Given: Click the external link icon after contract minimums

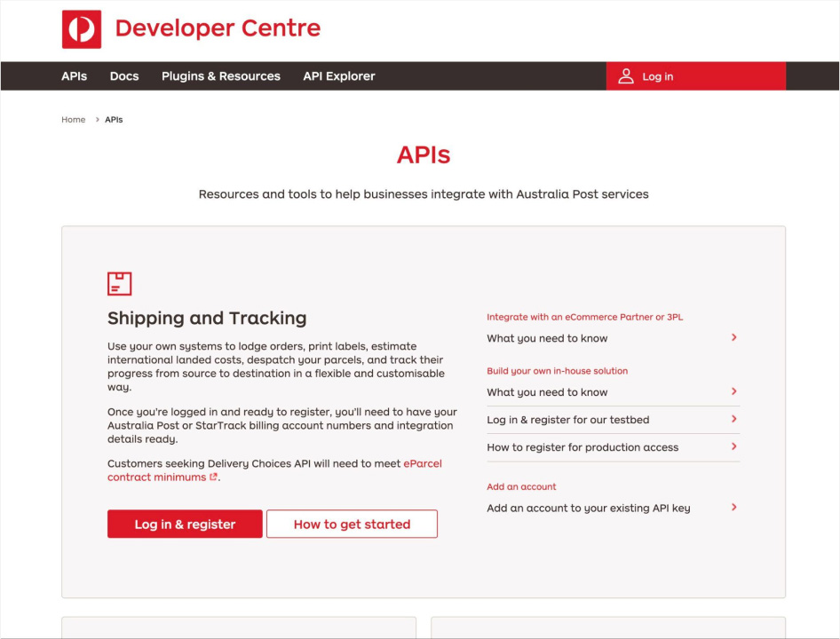Looking at the screenshot, I should [x=213, y=477].
